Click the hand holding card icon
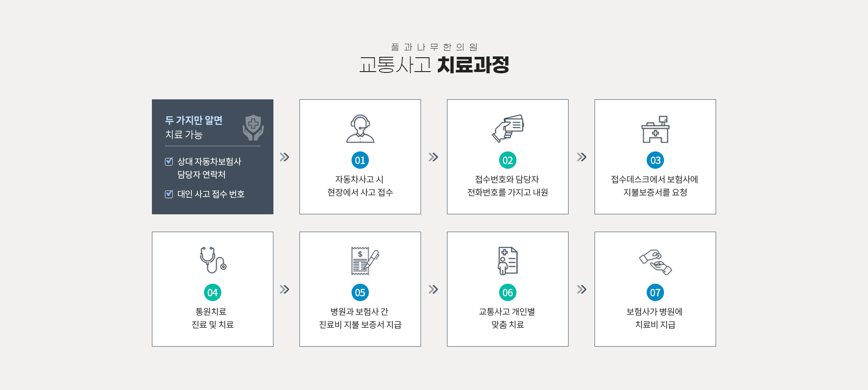 (x=508, y=128)
